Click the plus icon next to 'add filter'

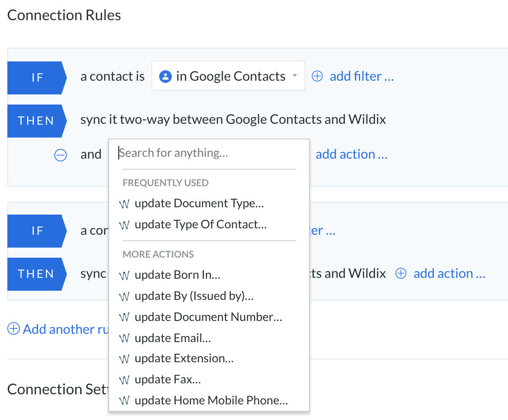(x=317, y=76)
